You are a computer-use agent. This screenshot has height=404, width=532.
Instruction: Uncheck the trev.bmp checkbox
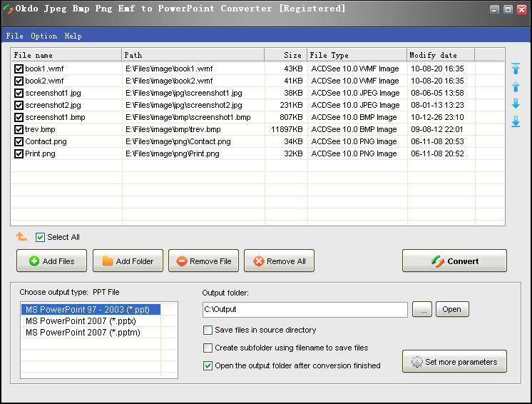pyautogui.click(x=19, y=130)
